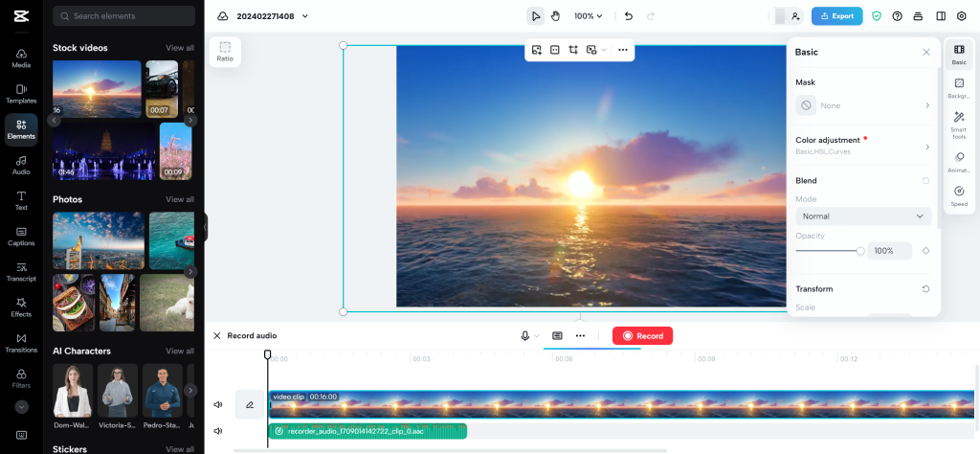Select the sunset stock video thumbnail
This screenshot has height=454, width=980.
(97, 89)
